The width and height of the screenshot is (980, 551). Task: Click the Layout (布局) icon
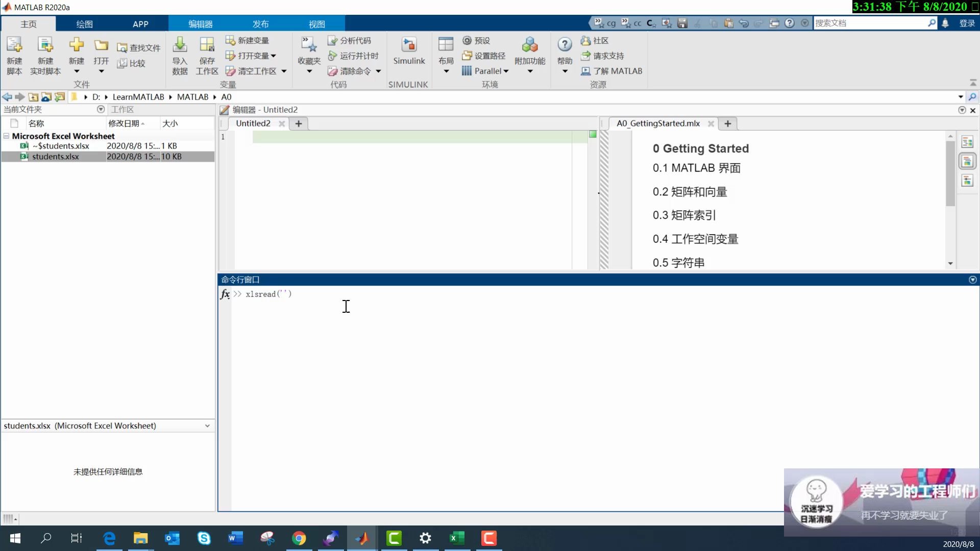[x=446, y=46]
